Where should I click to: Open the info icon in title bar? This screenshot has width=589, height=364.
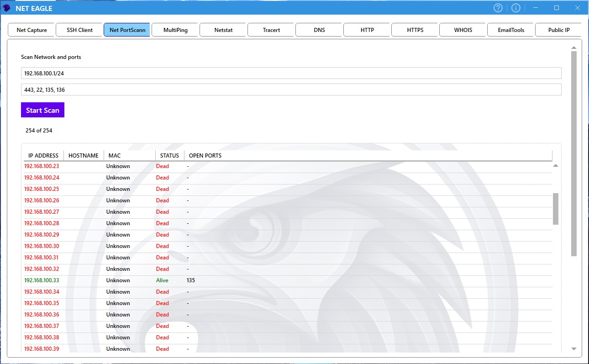(516, 8)
